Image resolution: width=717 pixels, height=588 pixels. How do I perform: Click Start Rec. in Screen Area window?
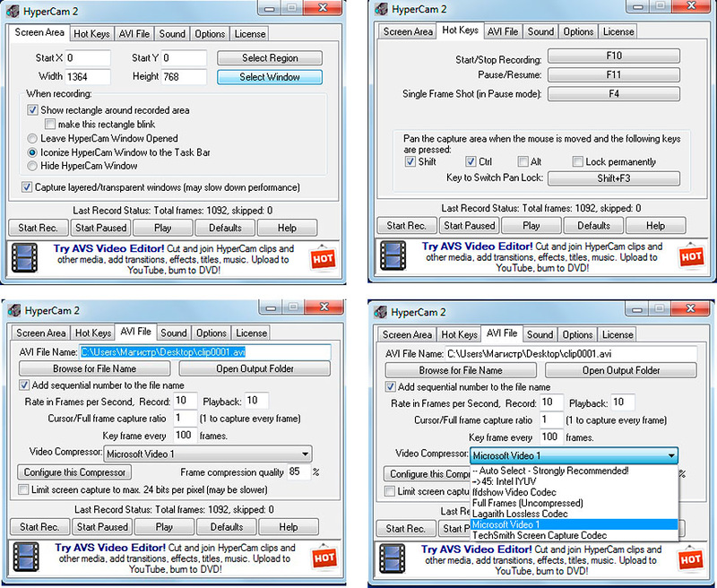point(38,228)
